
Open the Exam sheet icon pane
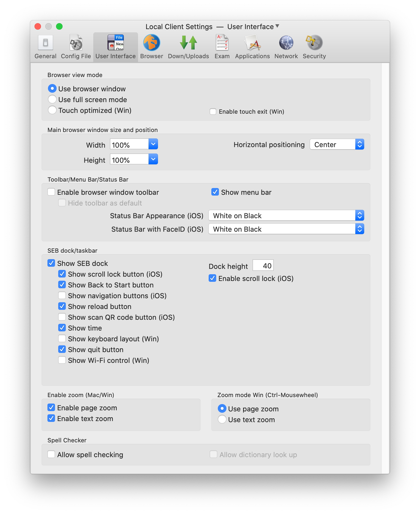(x=222, y=43)
